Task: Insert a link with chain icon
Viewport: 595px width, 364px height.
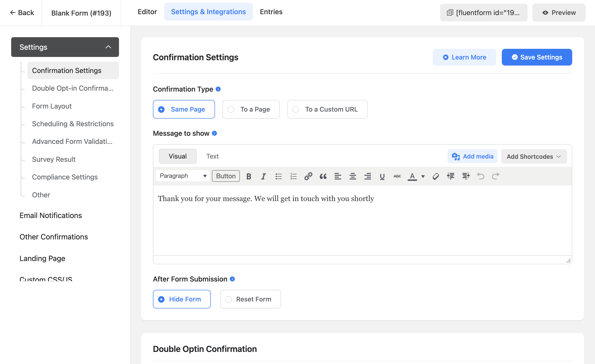Action: [x=308, y=176]
